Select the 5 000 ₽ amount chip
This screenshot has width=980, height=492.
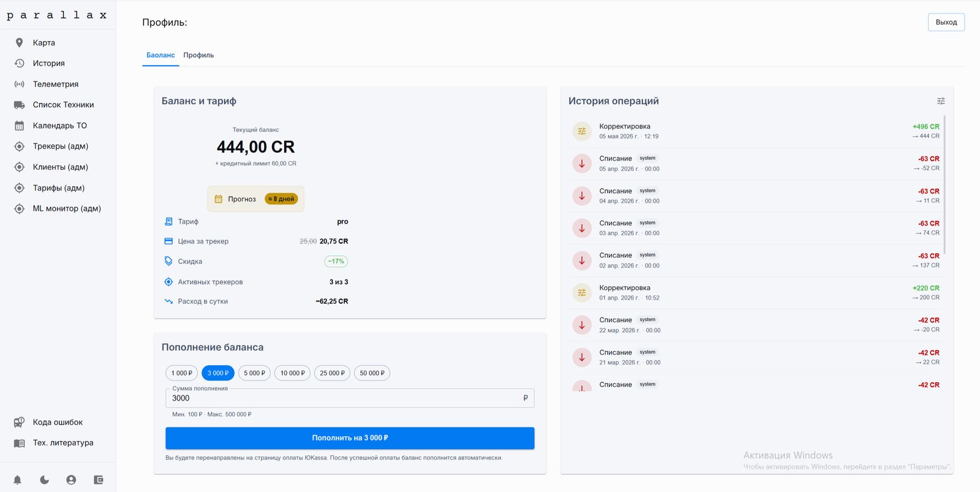pyautogui.click(x=255, y=373)
